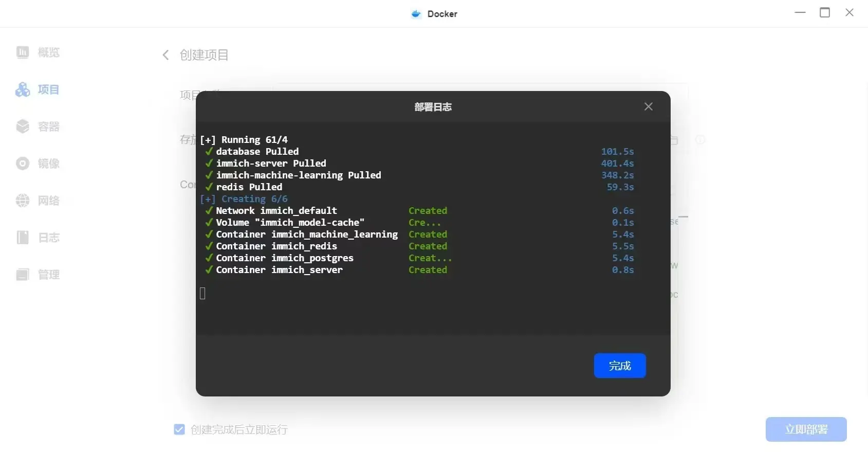This screenshot has height=452, width=868.
Task: Click the terminal cursor in the log
Action: pos(202,293)
